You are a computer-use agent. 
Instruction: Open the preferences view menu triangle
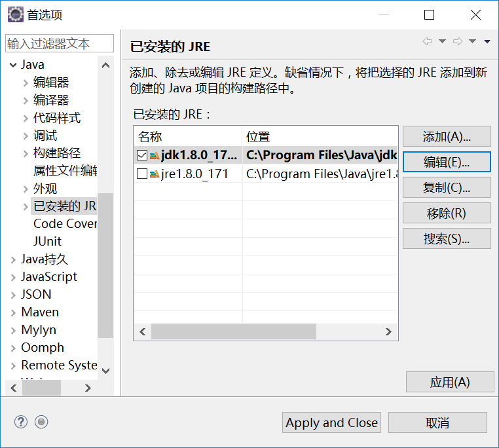487,41
